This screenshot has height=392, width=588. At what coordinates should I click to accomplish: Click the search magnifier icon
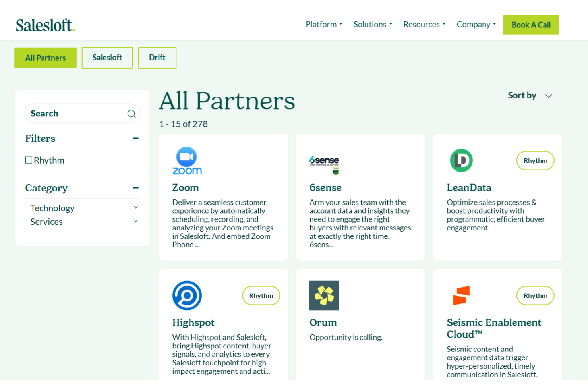132,114
